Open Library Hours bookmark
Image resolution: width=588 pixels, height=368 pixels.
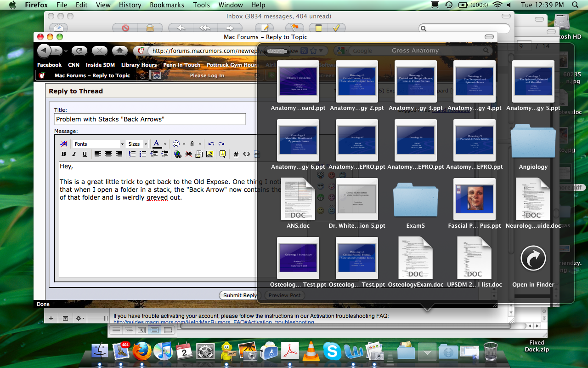pyautogui.click(x=139, y=65)
